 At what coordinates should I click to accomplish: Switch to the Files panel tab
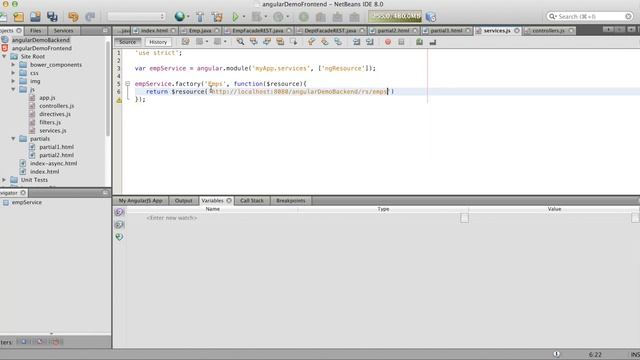36,31
